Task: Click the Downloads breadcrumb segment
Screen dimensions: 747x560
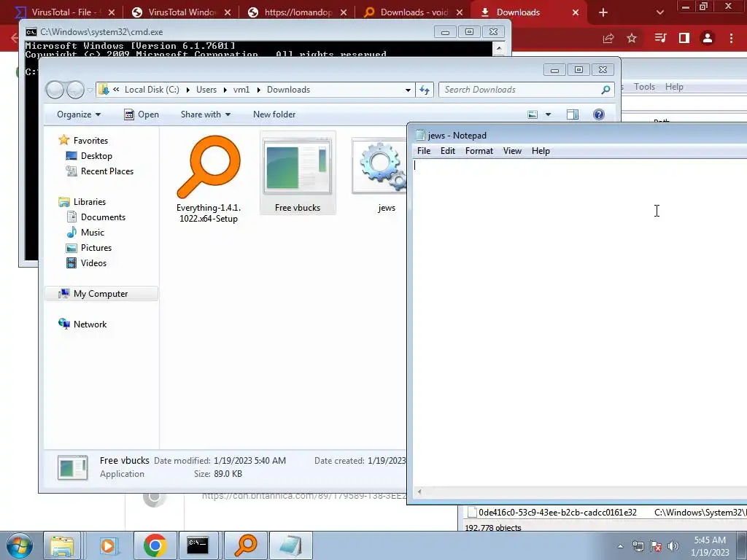Action: 288,90
